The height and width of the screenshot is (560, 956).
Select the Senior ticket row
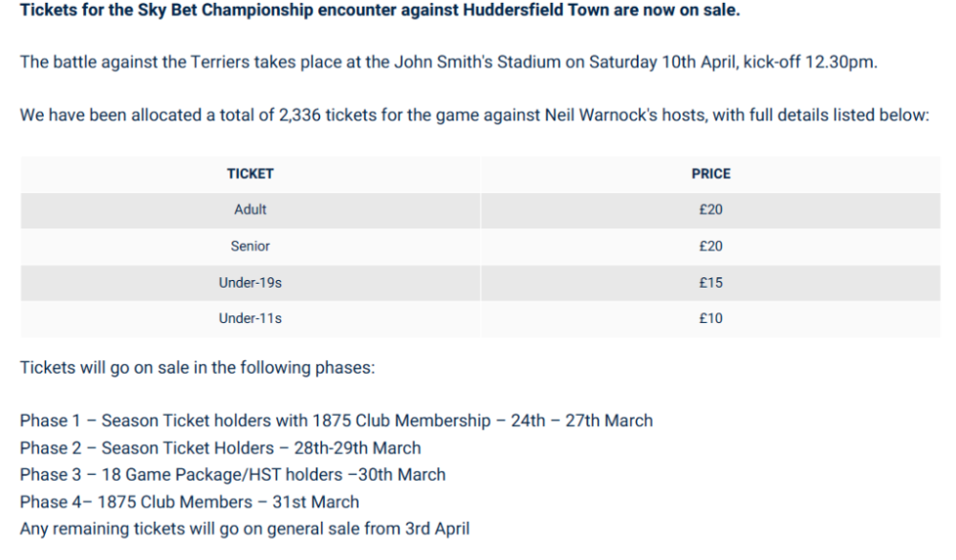coord(250,247)
